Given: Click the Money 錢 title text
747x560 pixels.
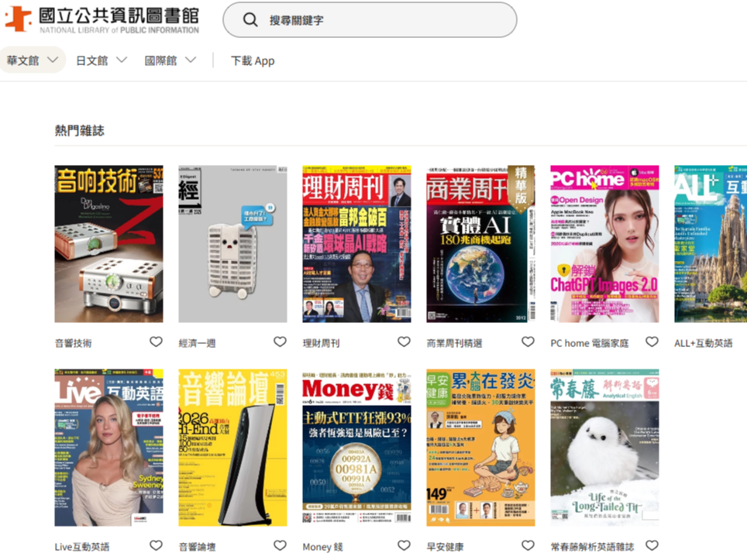Looking at the screenshot, I should (x=322, y=547).
